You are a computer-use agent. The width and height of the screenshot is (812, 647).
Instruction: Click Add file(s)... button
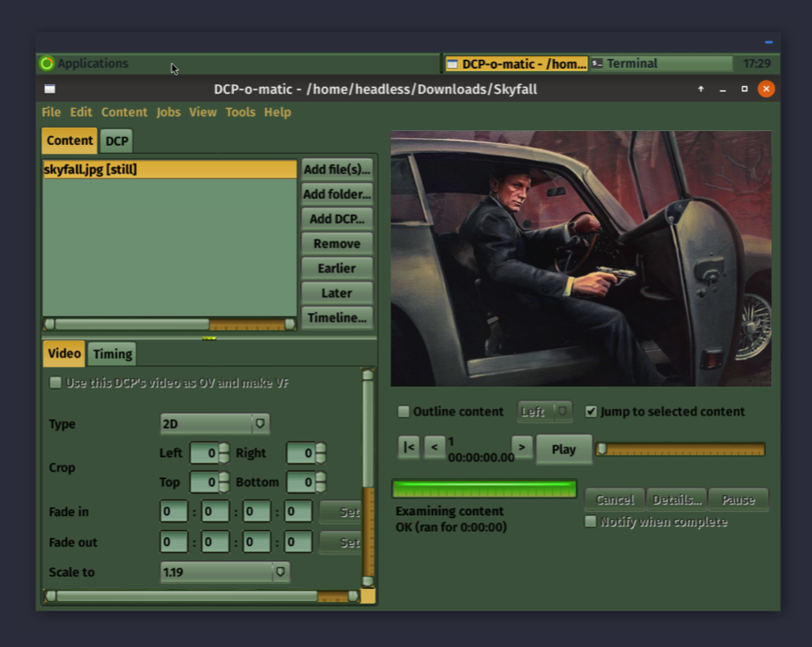click(x=336, y=170)
